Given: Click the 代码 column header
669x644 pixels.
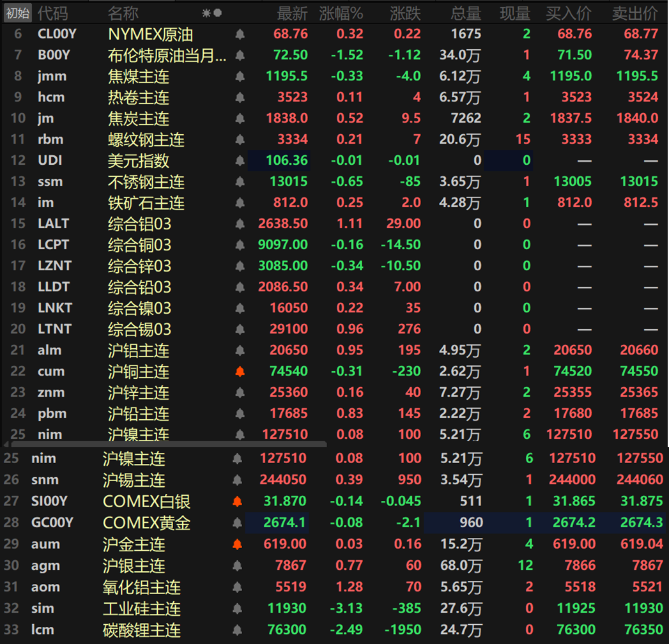Looking at the screenshot, I should [53, 13].
